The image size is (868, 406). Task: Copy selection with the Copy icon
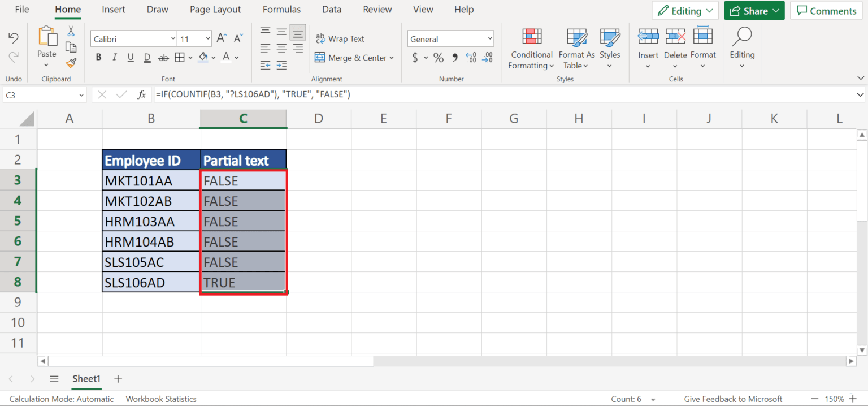pos(71,47)
